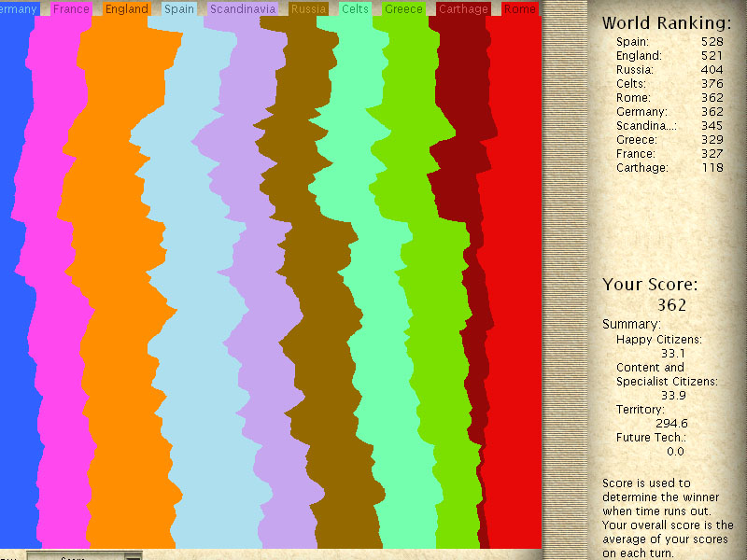The image size is (747, 560).
Task: Click the Scandinavia legend label at top
Action: [x=243, y=9]
